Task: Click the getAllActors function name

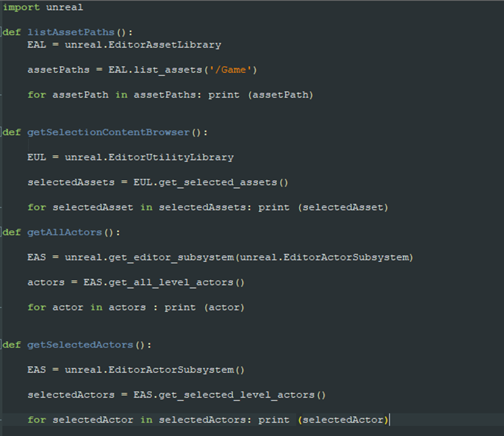Action: (64, 232)
